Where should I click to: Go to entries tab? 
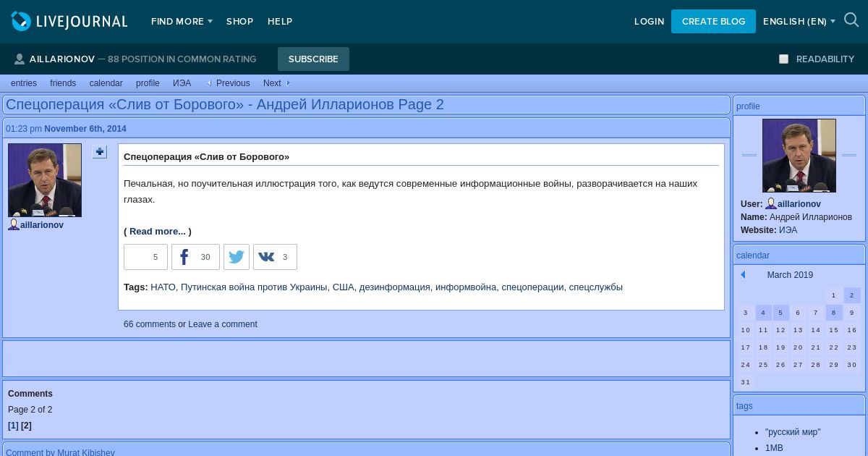click(x=24, y=83)
